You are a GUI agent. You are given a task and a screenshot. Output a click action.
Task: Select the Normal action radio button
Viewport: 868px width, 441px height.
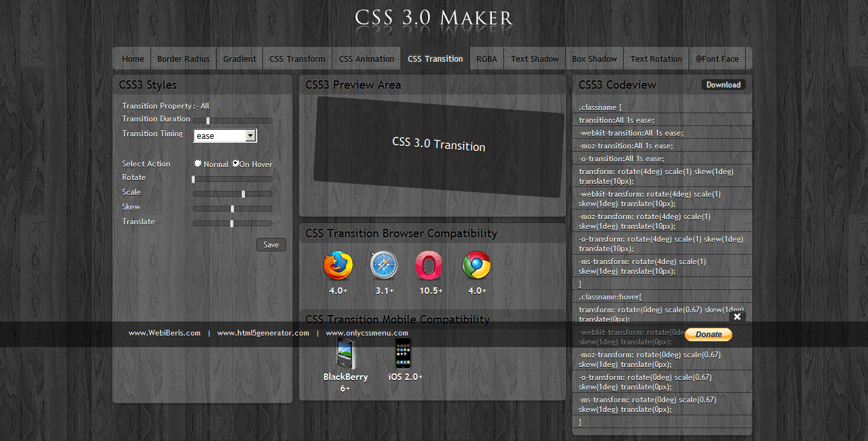point(198,163)
